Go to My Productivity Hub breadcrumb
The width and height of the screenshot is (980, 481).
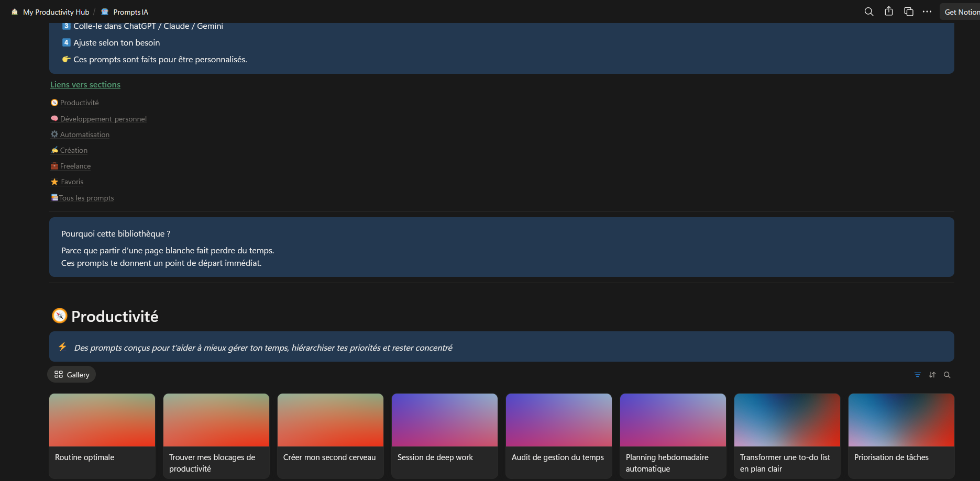coord(56,12)
